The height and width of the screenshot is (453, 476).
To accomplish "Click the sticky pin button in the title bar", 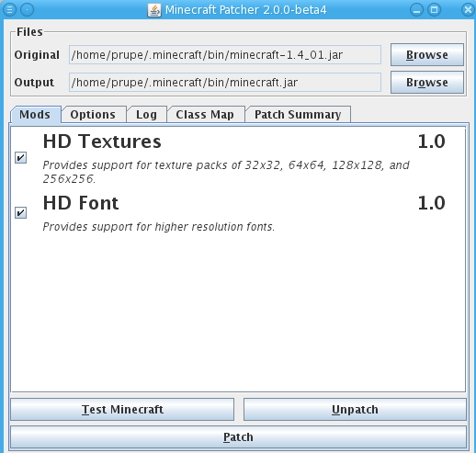I will point(27,10).
